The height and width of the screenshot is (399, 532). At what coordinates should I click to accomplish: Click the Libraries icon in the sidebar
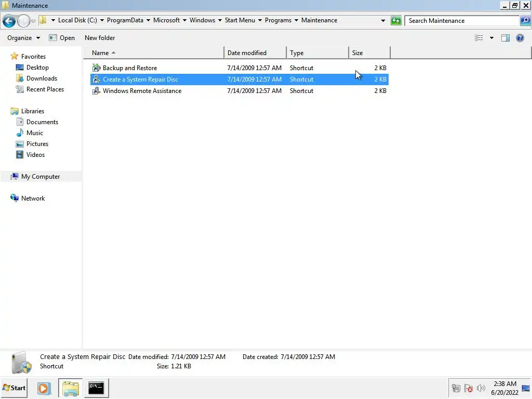(x=14, y=111)
